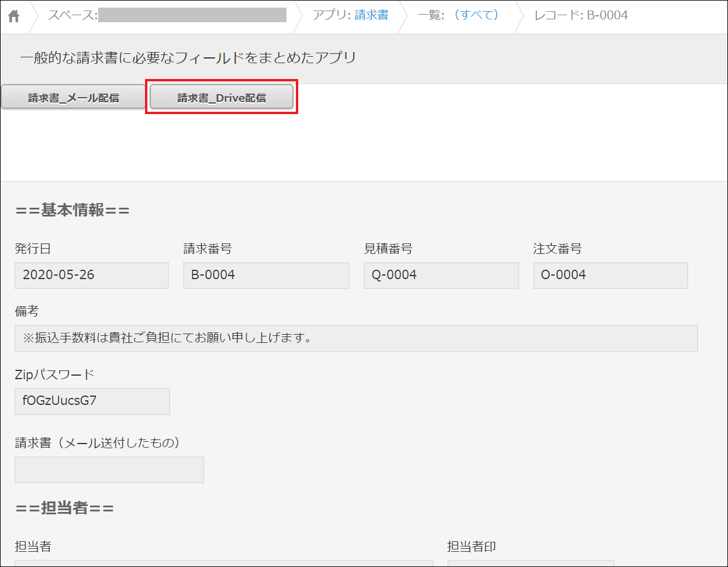This screenshot has height=567, width=728.
Task: Click the Zipパスワード value fOGzUucsG7
Action: (92, 401)
